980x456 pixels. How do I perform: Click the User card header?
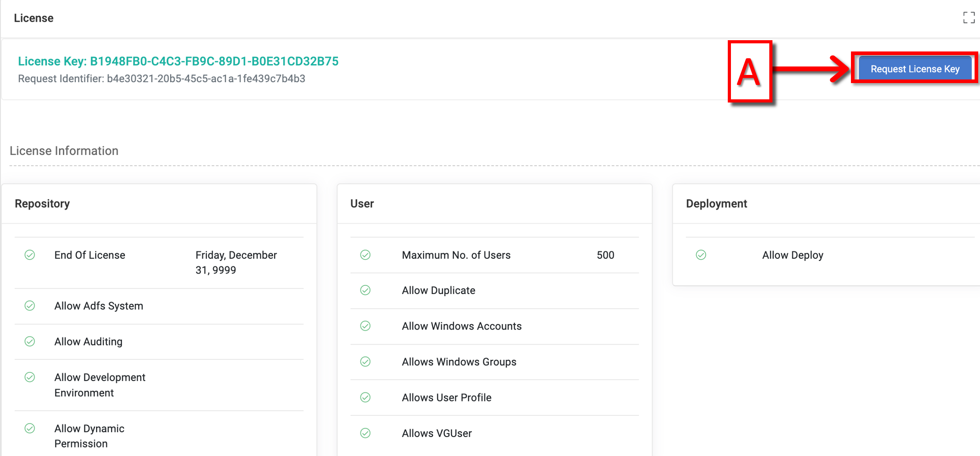click(x=362, y=204)
